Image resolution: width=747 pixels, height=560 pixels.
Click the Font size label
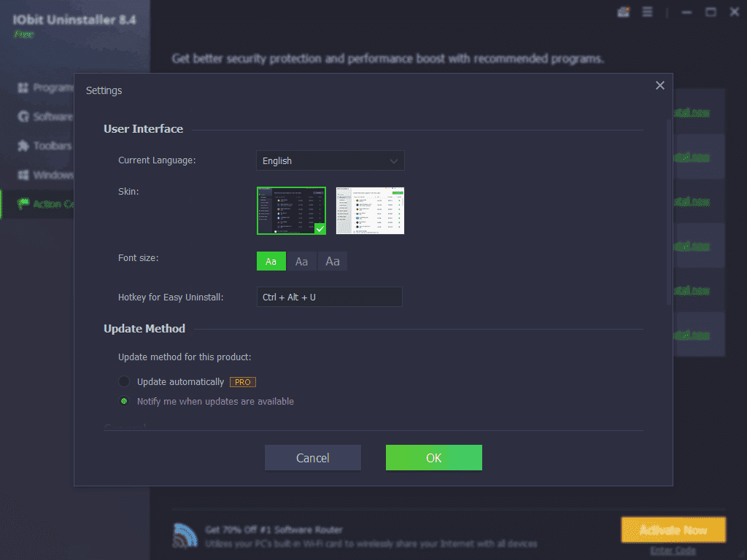point(139,257)
